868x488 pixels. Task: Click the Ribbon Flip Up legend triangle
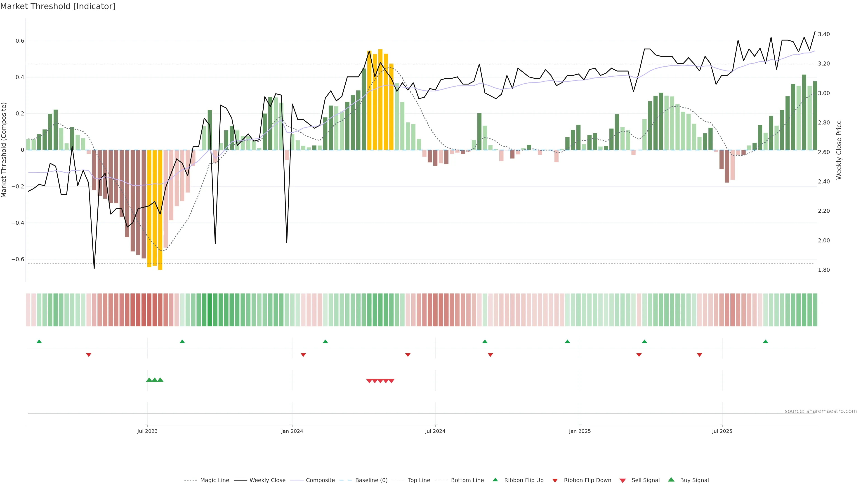495,480
